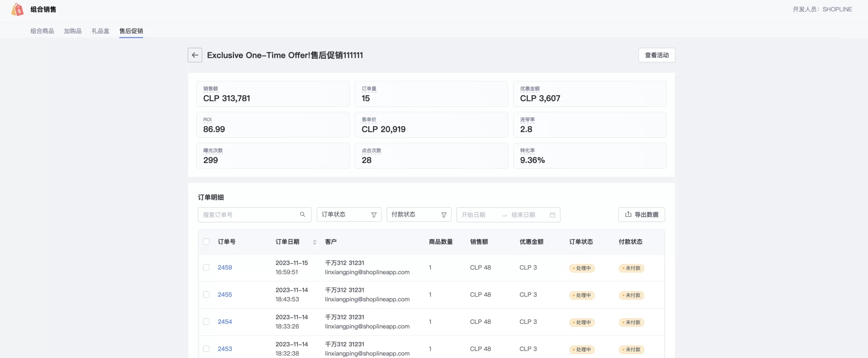
Task: Click the date 2023-11-15 16:59:51 cell
Action: coord(292,268)
